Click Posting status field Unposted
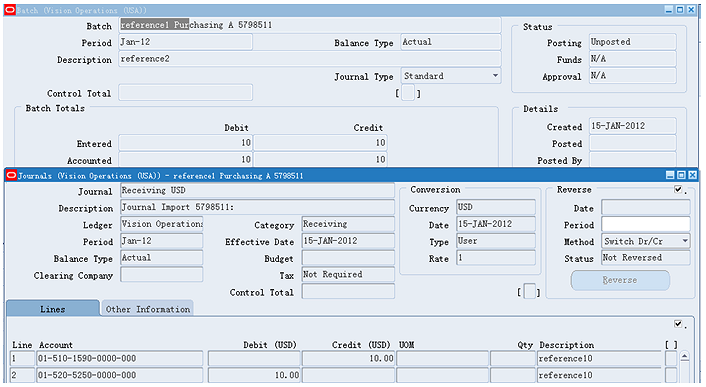Image resolution: width=706 pixels, height=387 pixels. 633,42
